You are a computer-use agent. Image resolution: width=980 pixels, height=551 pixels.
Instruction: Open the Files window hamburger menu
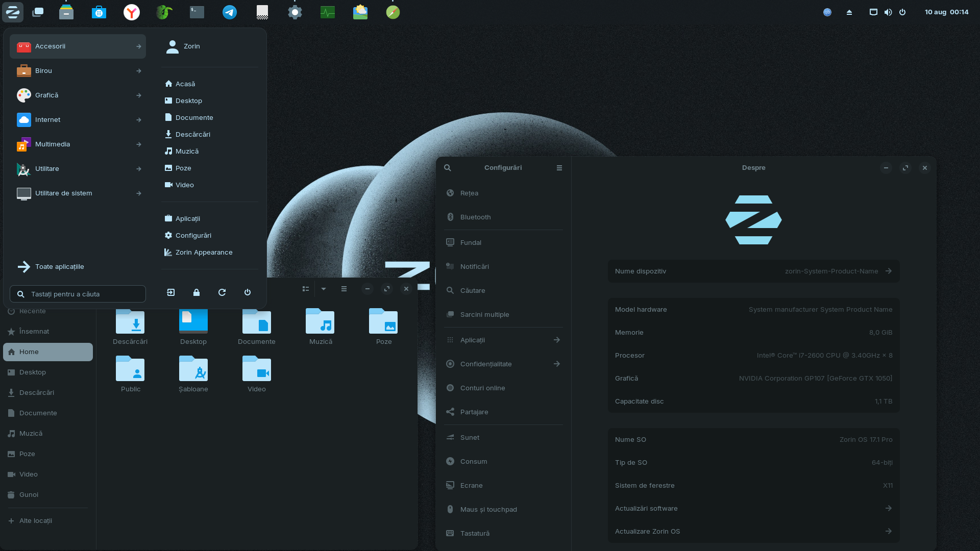(x=344, y=289)
